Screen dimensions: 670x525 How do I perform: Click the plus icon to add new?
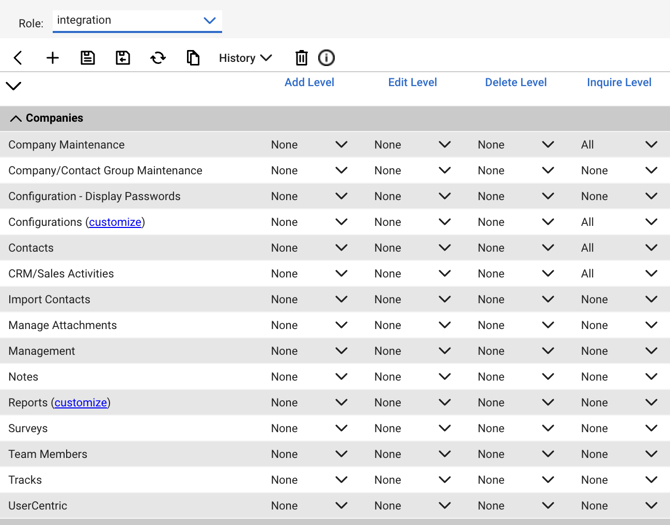point(53,58)
